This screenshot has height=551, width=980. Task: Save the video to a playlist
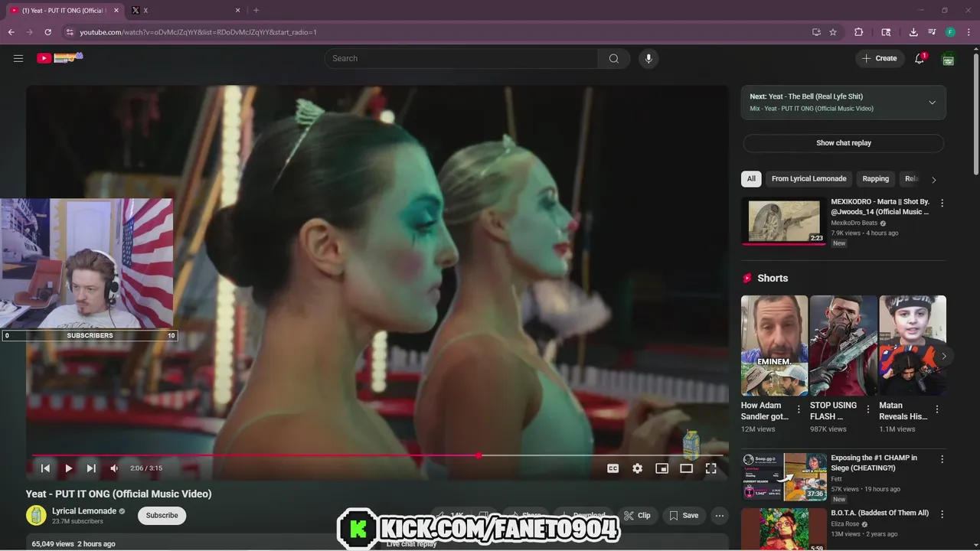[684, 516]
